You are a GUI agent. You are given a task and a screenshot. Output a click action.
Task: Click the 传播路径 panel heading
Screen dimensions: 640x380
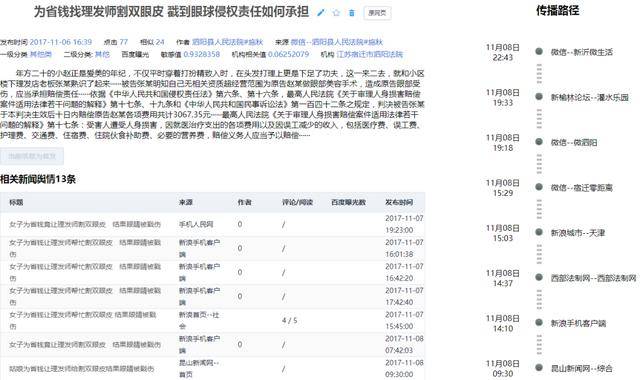558,11
